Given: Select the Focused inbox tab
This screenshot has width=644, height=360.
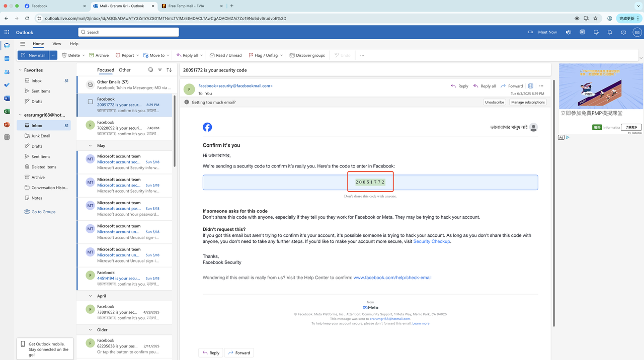Looking at the screenshot, I should (x=106, y=70).
